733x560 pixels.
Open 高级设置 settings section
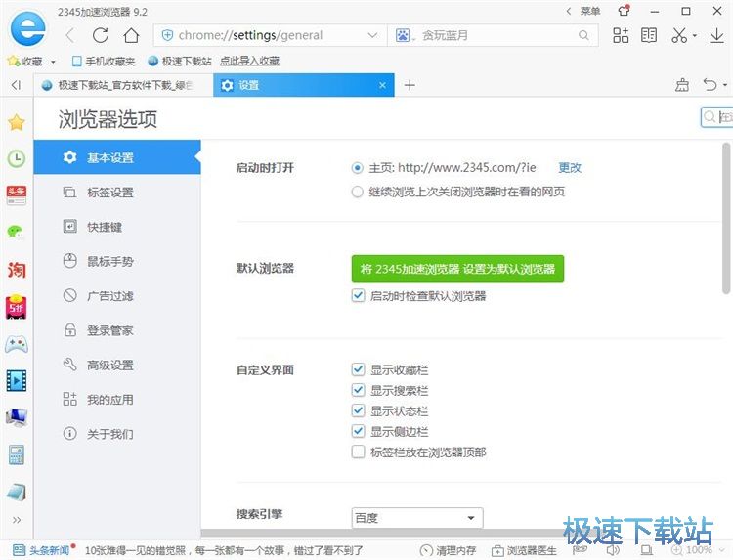[x=117, y=366]
